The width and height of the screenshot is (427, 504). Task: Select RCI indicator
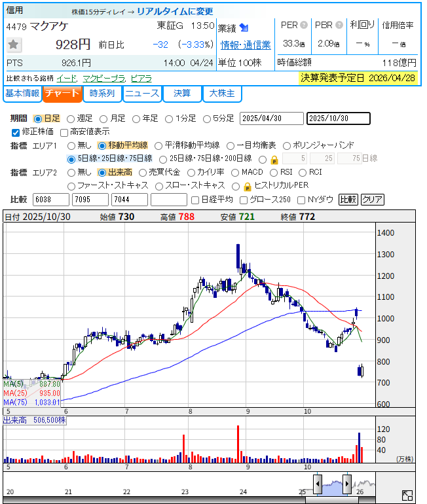coord(303,173)
